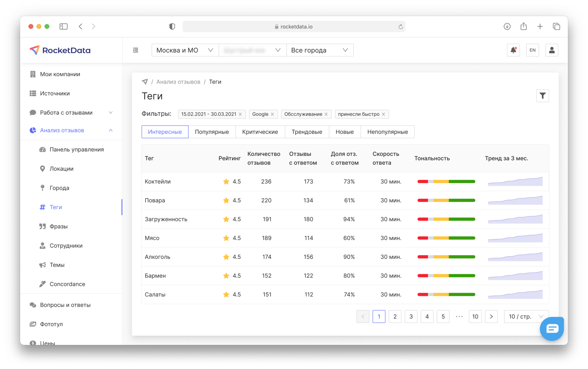Remove the date range filter 15.02.2021 - 30.03.2021
The height and width of the screenshot is (369, 588).
click(x=240, y=114)
